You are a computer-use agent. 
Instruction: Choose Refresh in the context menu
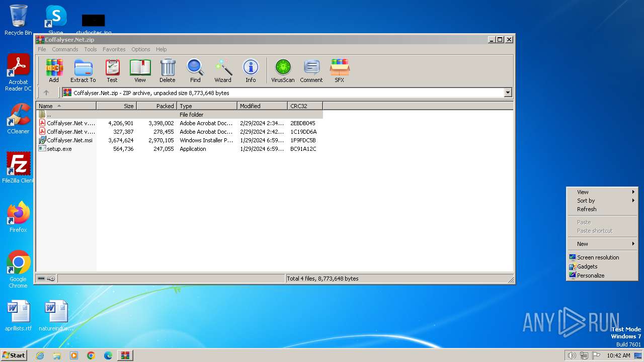pyautogui.click(x=602, y=209)
